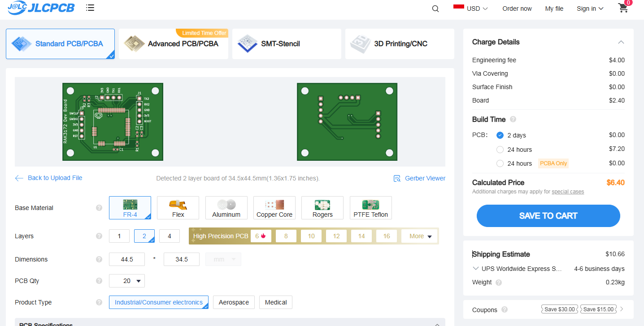Choose Rogers base material
The image size is (644, 326).
[322, 208]
